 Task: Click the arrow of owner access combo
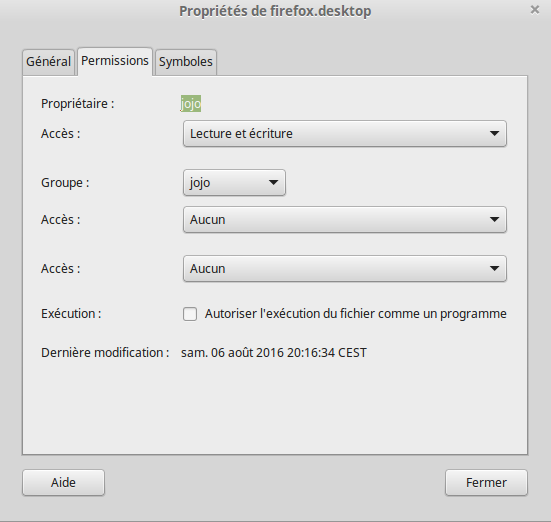point(494,134)
